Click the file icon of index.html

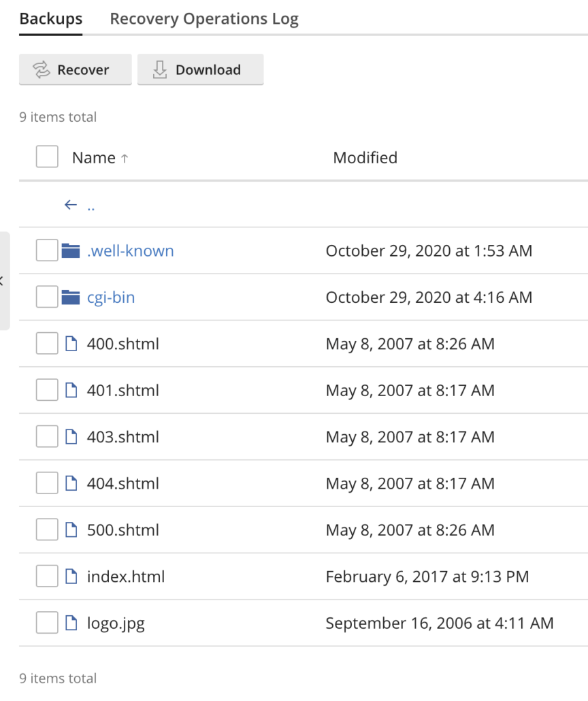coord(71,576)
